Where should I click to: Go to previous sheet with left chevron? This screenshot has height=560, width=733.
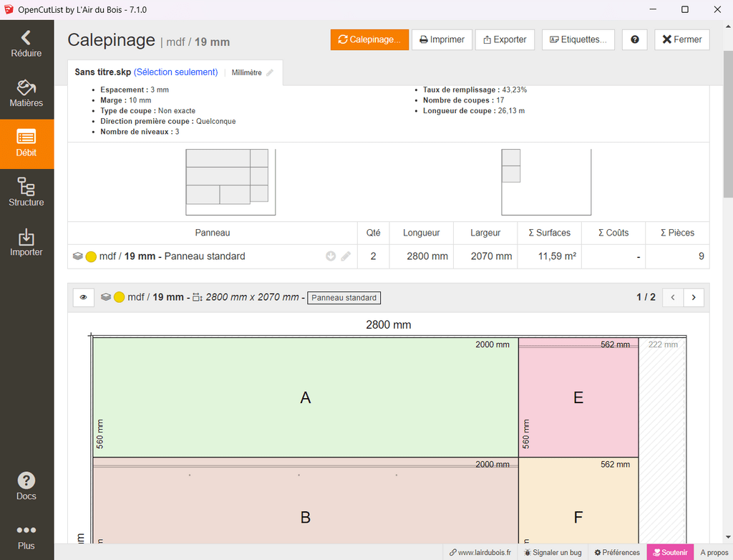(x=673, y=297)
